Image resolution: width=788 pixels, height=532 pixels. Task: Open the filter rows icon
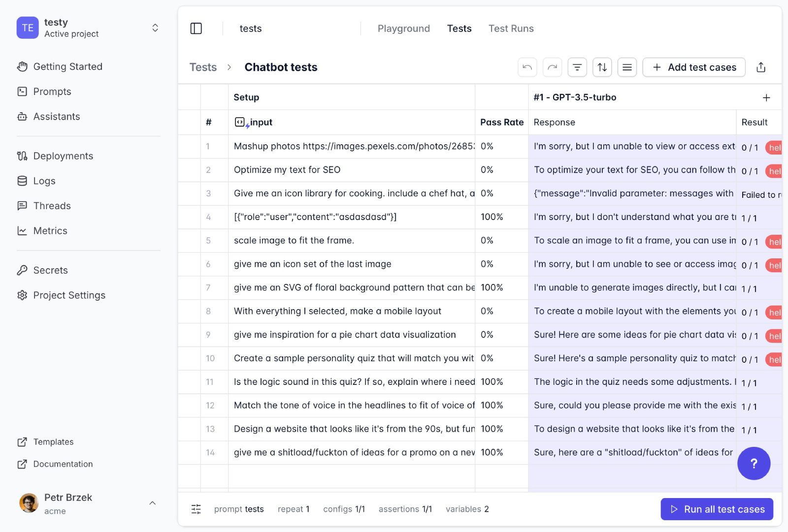(577, 67)
